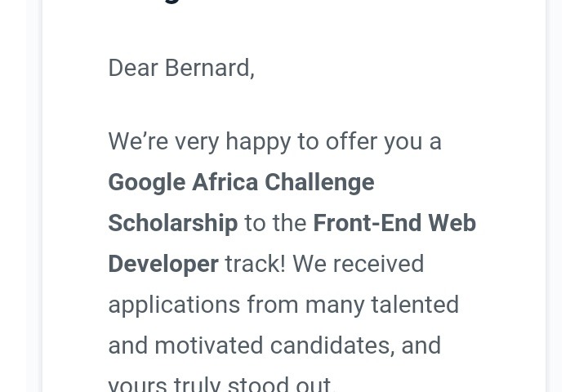Image resolution: width=588 pixels, height=392 pixels.
Task: Click the word 'candidates,' in the paragraph
Action: tap(332, 345)
